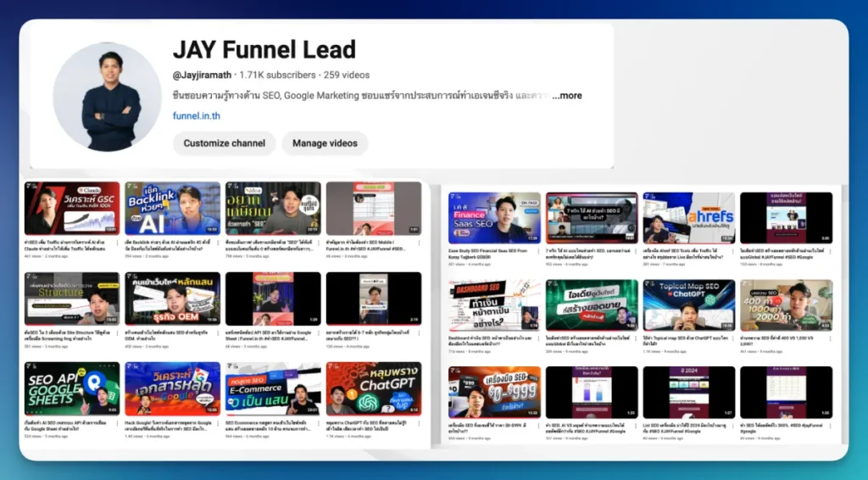Open the Customize channel button
Image resolution: width=868 pixels, height=480 pixels.
pyautogui.click(x=224, y=143)
